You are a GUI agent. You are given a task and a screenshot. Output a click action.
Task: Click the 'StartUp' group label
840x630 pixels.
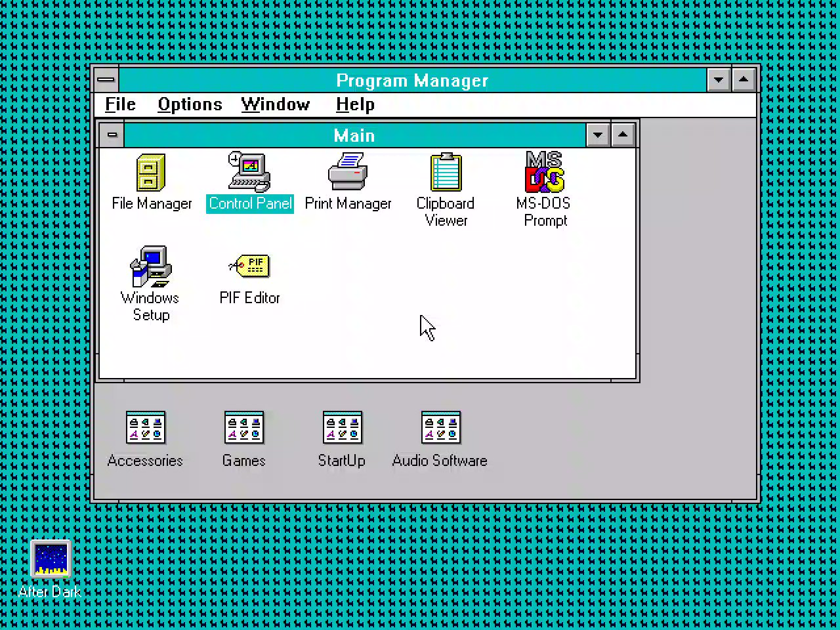(x=341, y=461)
